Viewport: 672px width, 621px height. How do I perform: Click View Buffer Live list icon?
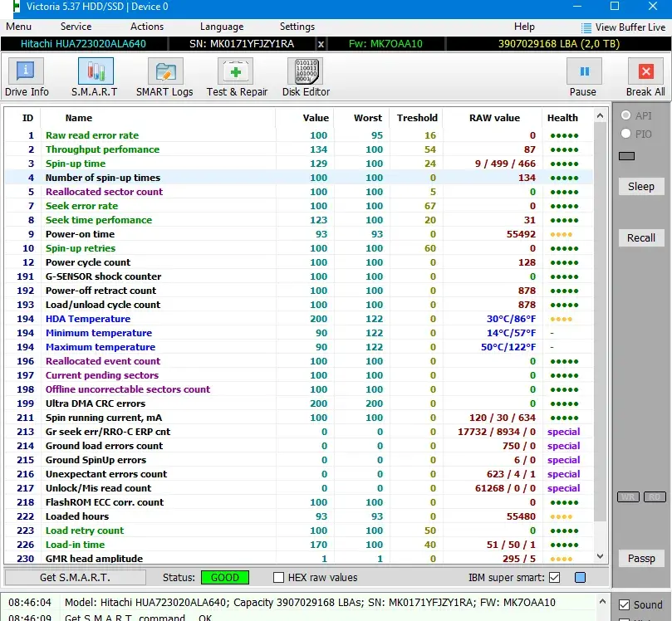pyautogui.click(x=586, y=28)
